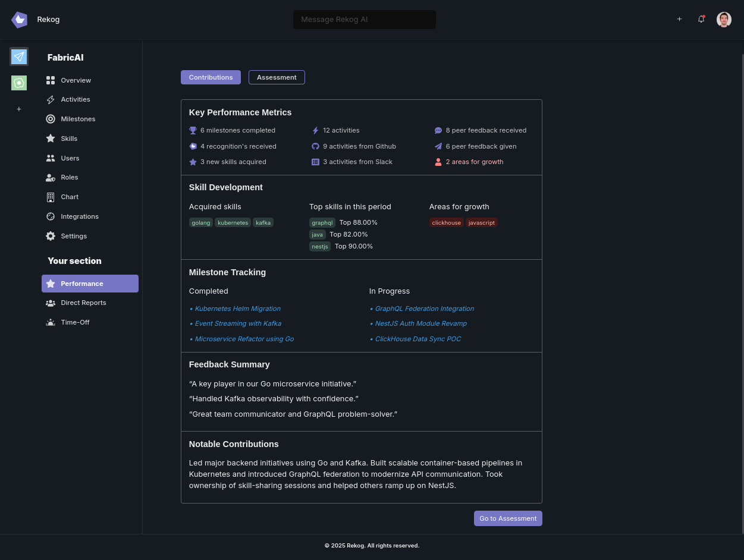744x560 pixels.
Task: Select the paper plane workspace icon
Action: [x=19, y=56]
